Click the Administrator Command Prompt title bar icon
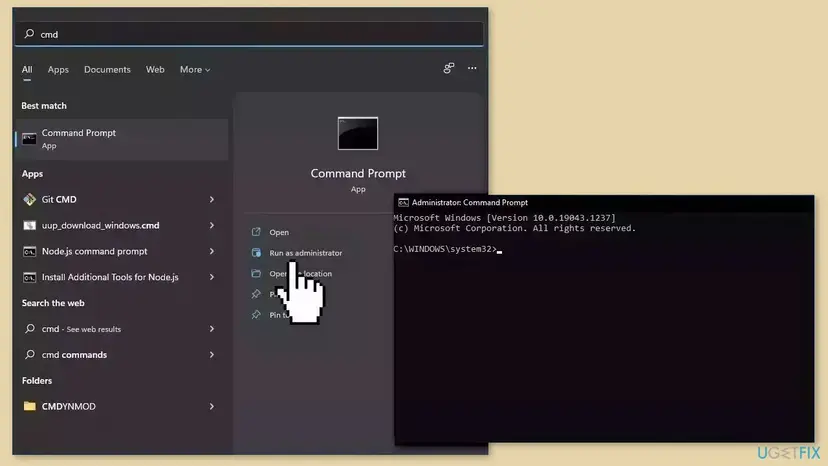Image resolution: width=828 pixels, height=466 pixels. coord(403,202)
